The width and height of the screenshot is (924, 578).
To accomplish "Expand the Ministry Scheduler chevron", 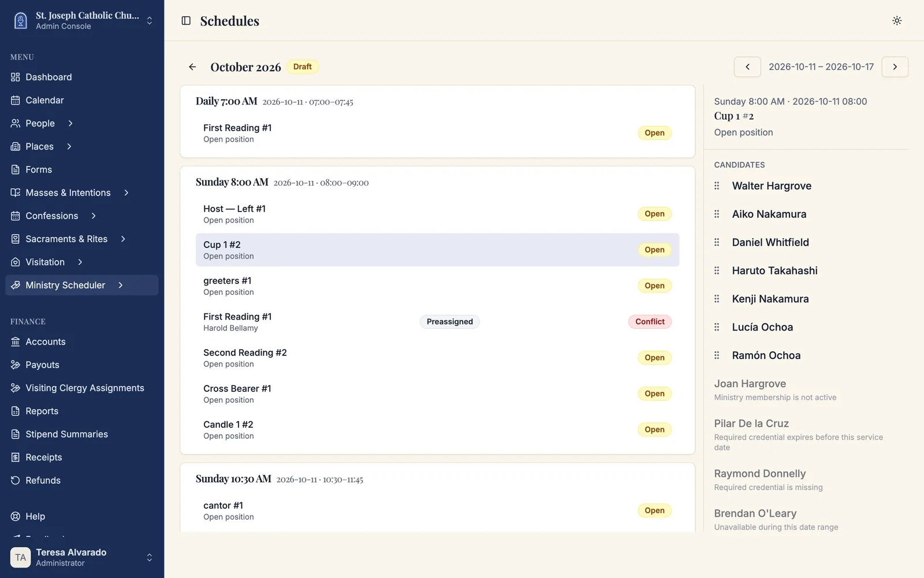I will click(x=121, y=286).
